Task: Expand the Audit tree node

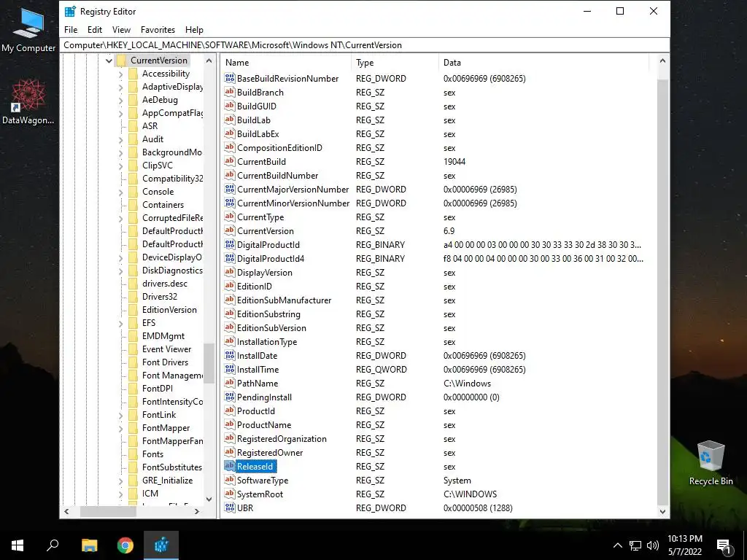Action: point(120,139)
